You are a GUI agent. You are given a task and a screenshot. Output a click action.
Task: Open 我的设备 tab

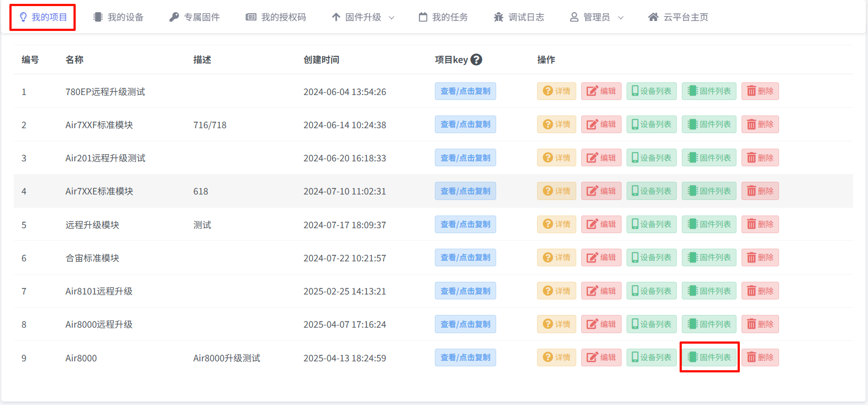pyautogui.click(x=118, y=17)
